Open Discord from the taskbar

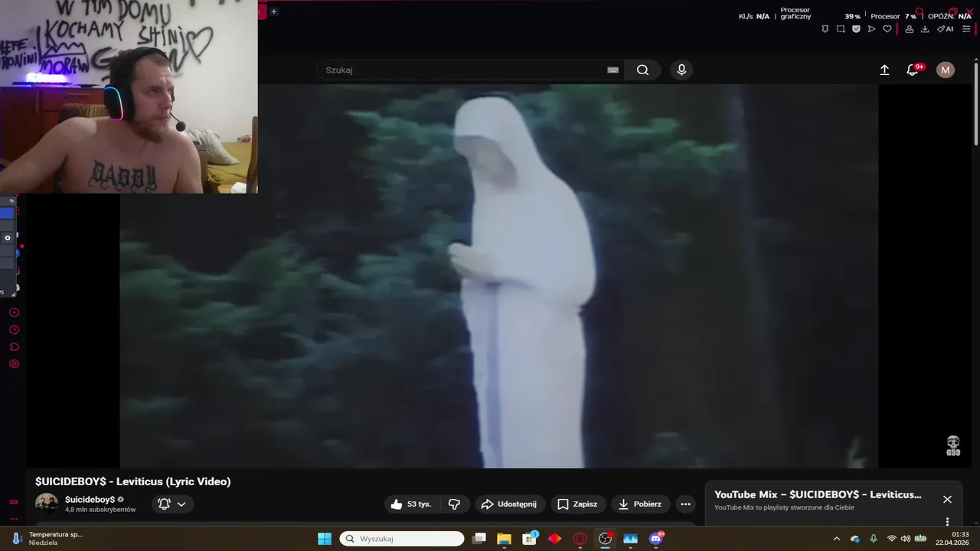(655, 539)
